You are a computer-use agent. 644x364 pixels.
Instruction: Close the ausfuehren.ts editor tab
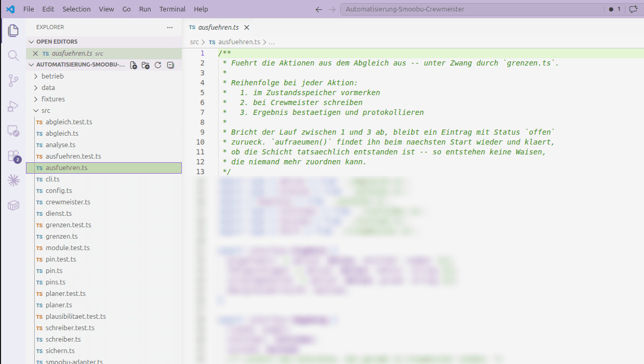(x=247, y=28)
